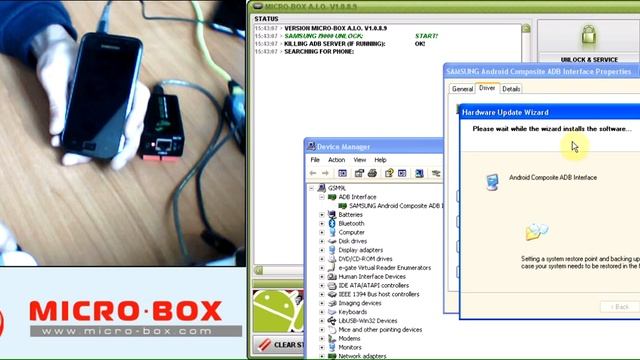Click the Back button in Hardware Update Wizard

(x=620, y=307)
